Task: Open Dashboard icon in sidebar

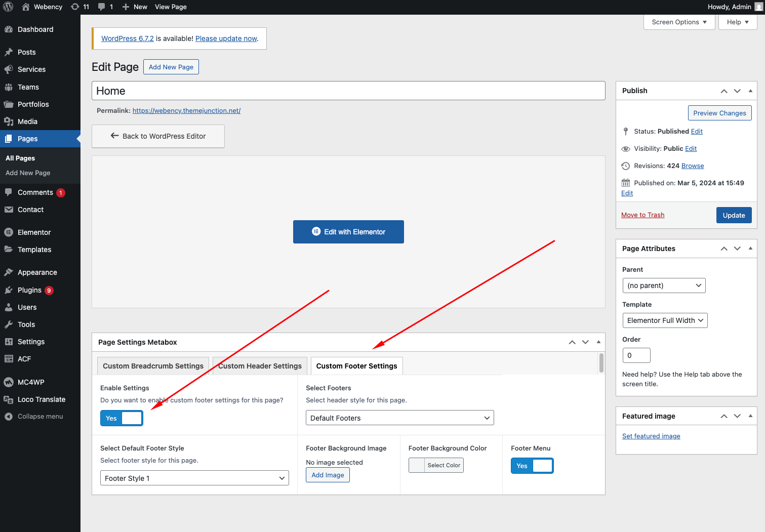Action: pyautogui.click(x=9, y=29)
